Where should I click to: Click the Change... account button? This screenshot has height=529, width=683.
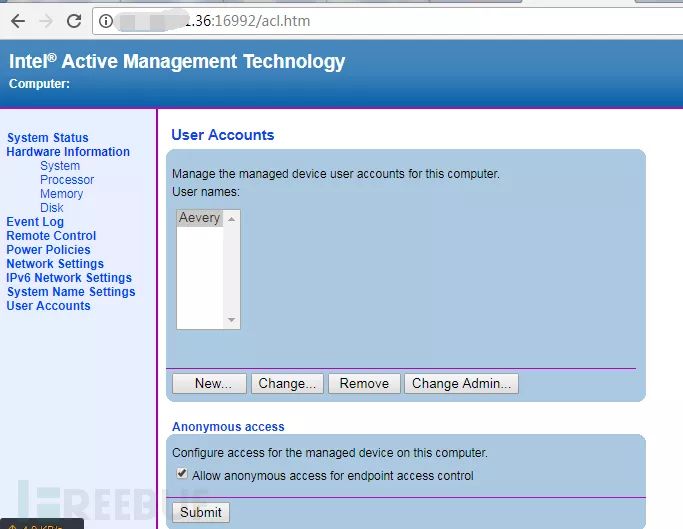point(287,383)
